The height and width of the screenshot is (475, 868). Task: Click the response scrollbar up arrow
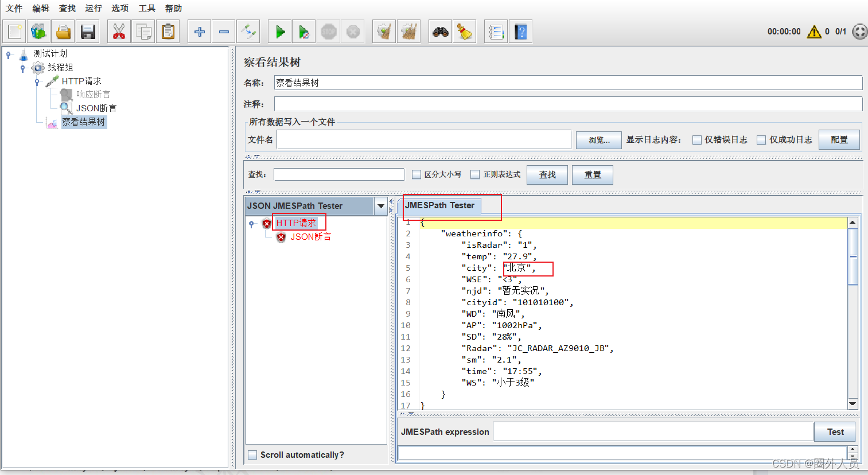(853, 223)
